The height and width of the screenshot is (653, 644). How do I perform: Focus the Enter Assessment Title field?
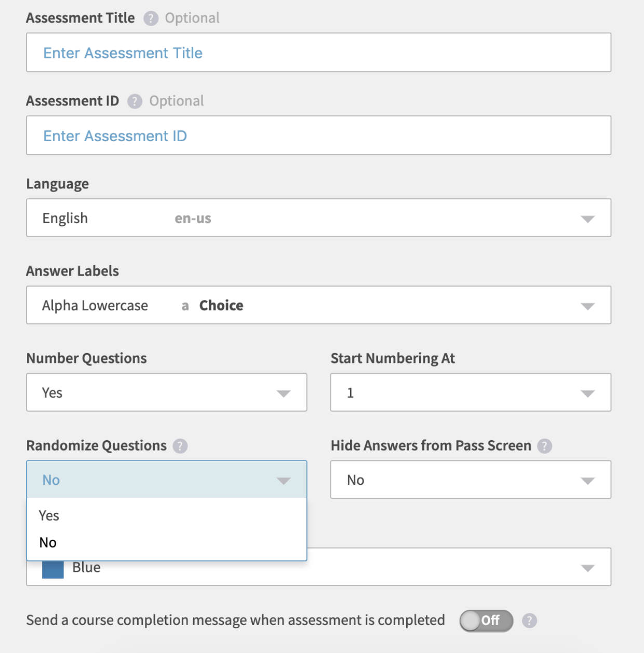tap(318, 52)
